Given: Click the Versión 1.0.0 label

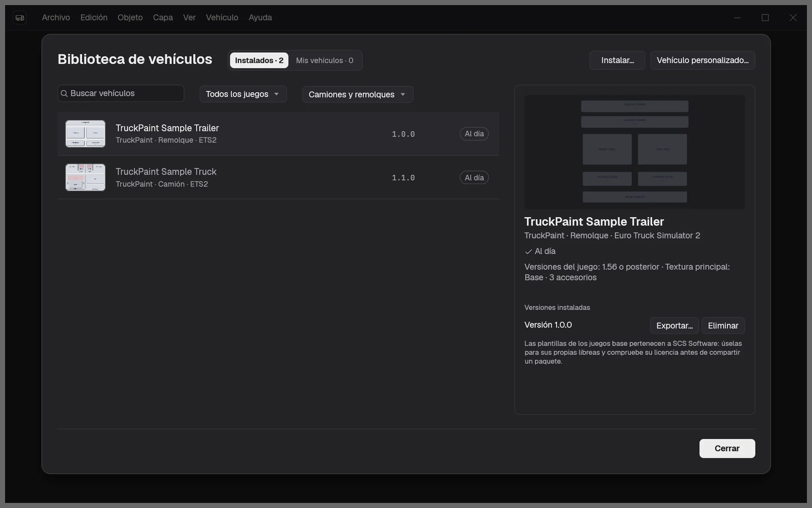Looking at the screenshot, I should pyautogui.click(x=548, y=325).
